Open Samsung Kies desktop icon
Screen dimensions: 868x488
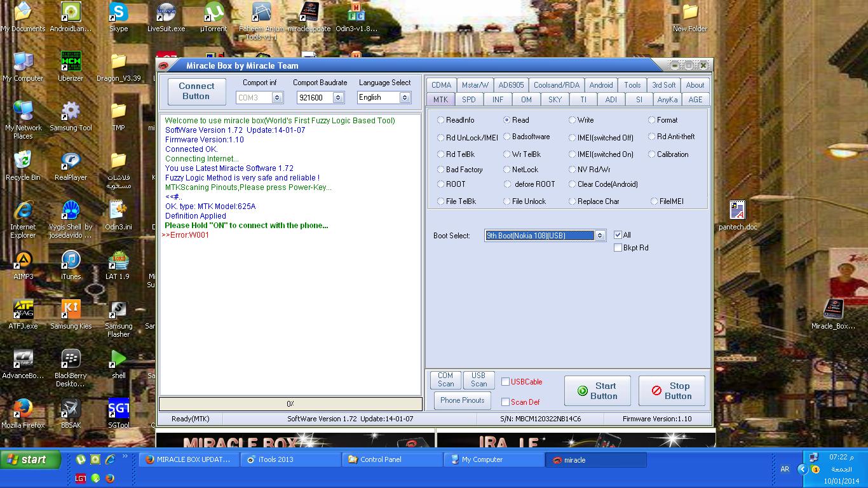click(71, 315)
